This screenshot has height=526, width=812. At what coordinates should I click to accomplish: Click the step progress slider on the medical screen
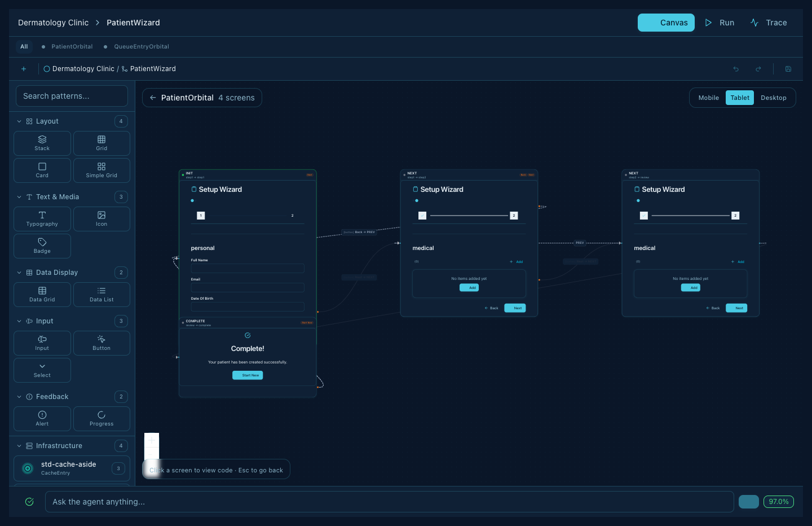tap(469, 215)
